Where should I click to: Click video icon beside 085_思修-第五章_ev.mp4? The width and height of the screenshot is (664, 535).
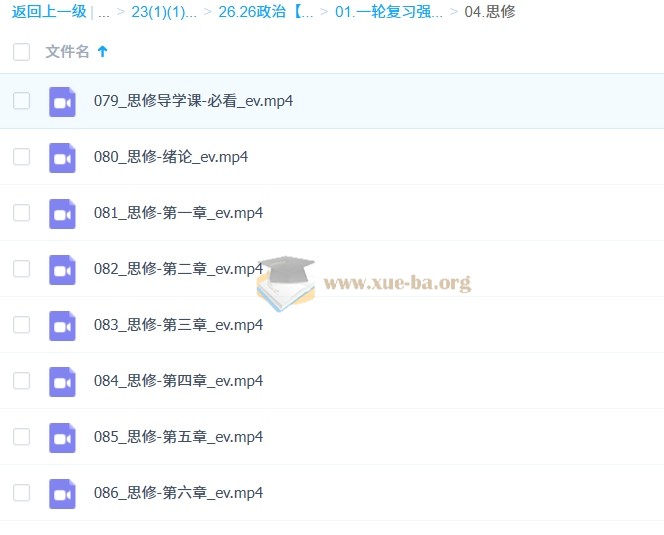tap(63, 437)
